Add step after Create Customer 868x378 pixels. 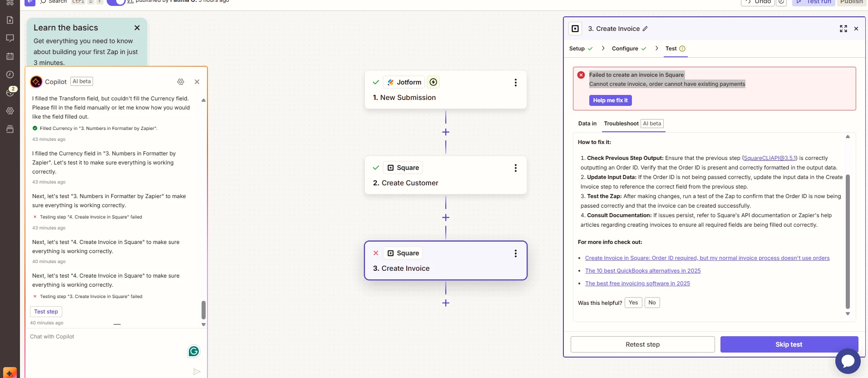(x=446, y=218)
